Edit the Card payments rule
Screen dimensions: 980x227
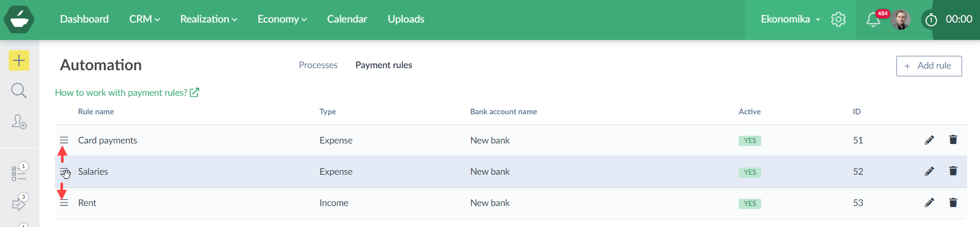tap(929, 140)
